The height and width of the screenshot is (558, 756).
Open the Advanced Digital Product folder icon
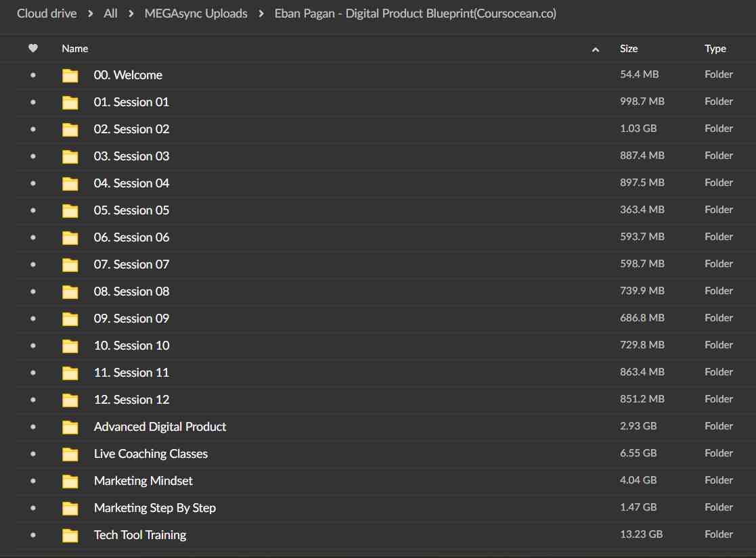(70, 427)
